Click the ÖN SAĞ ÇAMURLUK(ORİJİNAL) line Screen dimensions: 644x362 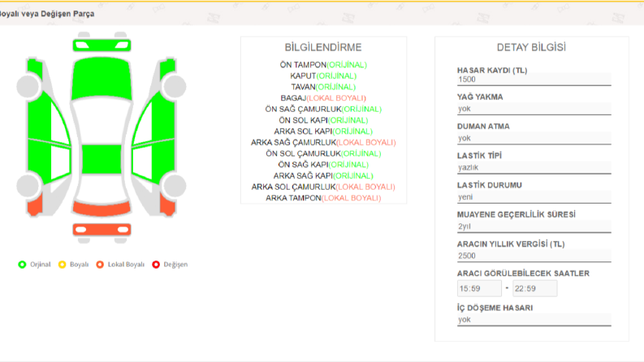point(323,110)
